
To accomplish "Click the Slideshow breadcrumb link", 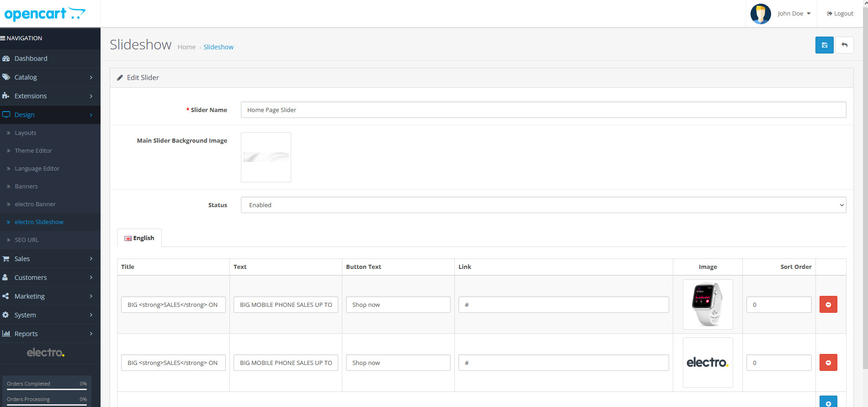I will pyautogui.click(x=218, y=47).
